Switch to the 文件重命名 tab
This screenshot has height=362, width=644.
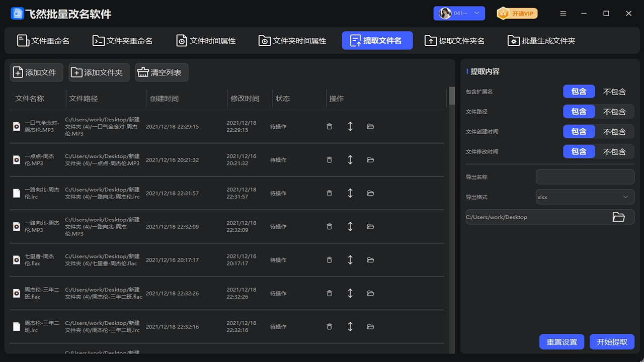44,40
